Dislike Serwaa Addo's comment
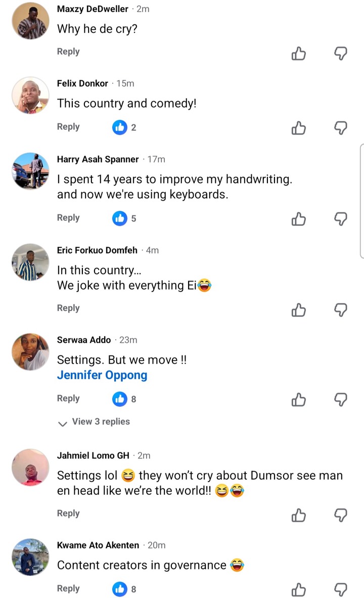This screenshot has width=364, height=598. (x=341, y=400)
